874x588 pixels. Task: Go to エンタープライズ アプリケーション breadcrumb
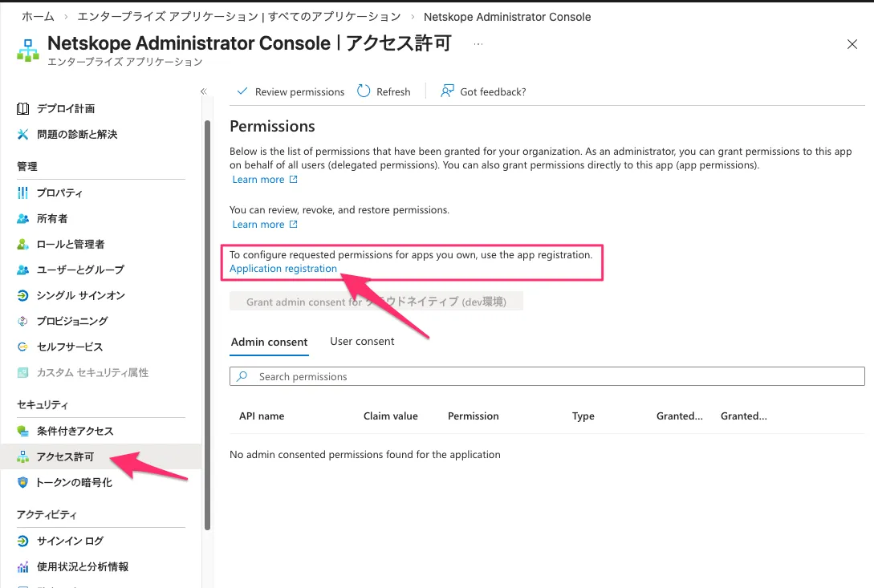click(238, 17)
